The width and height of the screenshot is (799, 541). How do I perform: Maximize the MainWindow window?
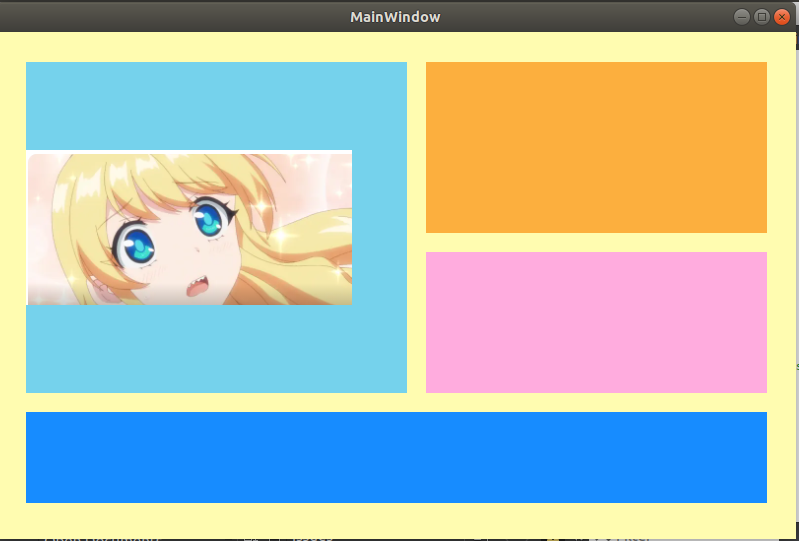(x=762, y=17)
